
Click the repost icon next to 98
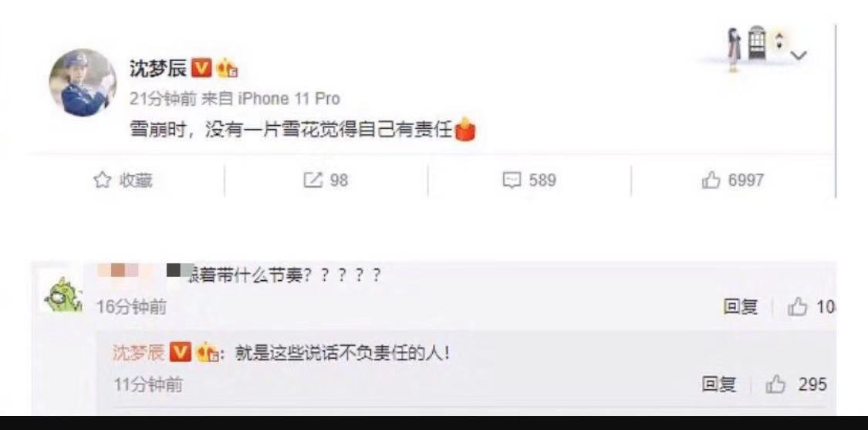312,180
